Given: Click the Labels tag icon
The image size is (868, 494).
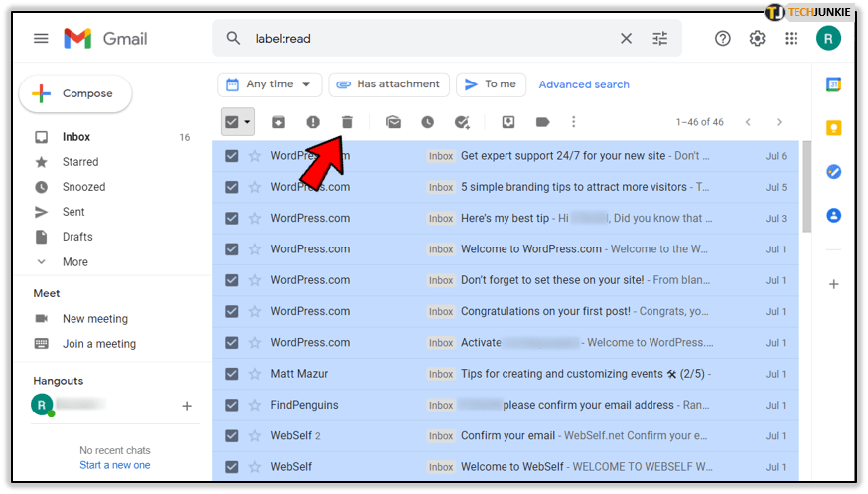Looking at the screenshot, I should coord(542,122).
